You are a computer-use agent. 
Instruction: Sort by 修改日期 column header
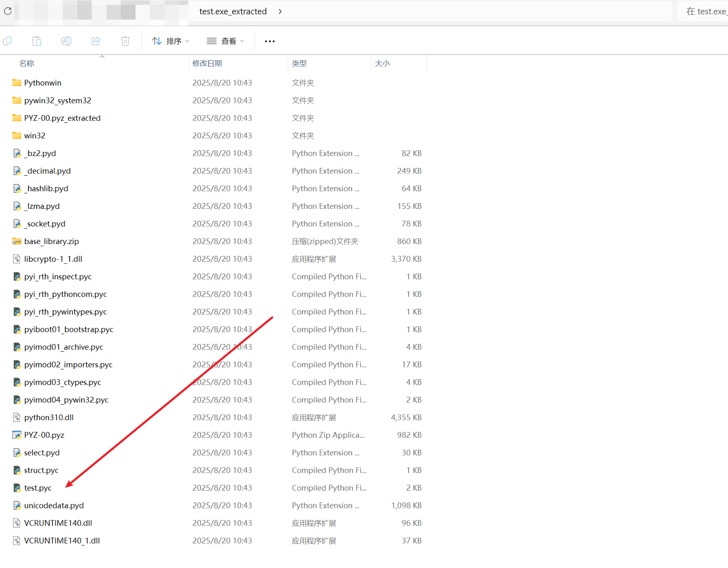(207, 63)
